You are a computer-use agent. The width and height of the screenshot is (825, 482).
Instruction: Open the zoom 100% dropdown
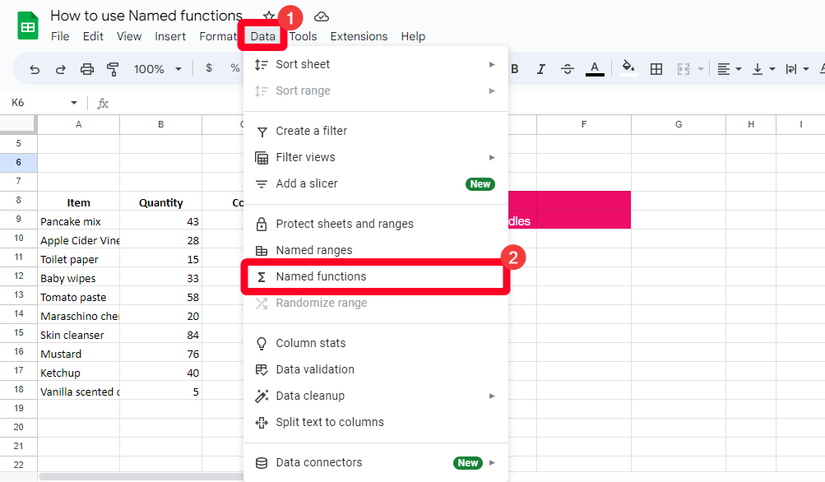158,69
